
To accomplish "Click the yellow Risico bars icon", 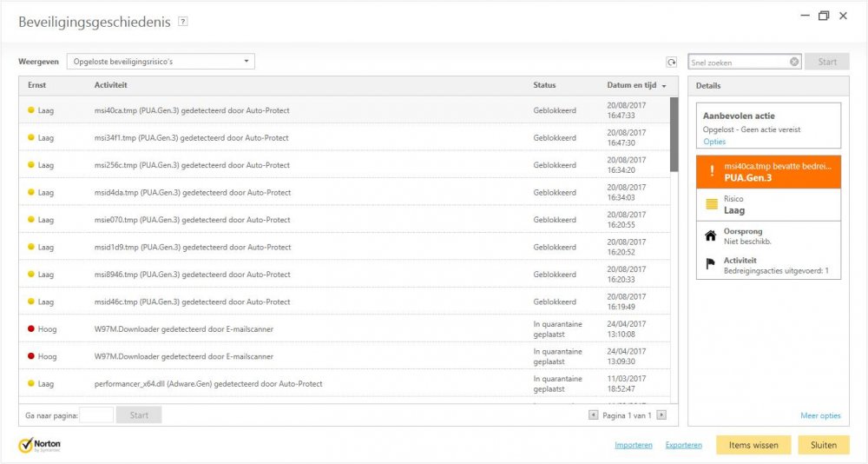I will click(x=712, y=204).
